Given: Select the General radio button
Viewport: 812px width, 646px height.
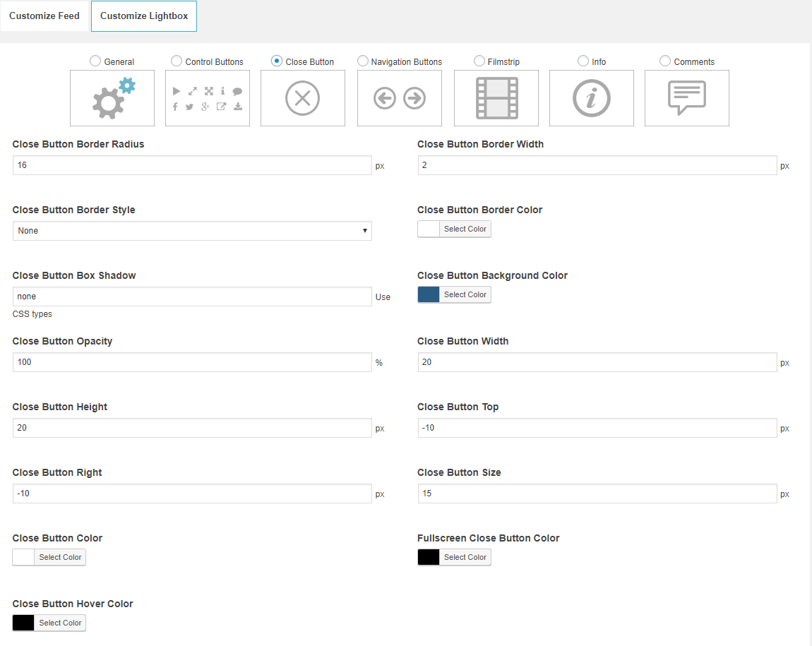Looking at the screenshot, I should (x=95, y=61).
